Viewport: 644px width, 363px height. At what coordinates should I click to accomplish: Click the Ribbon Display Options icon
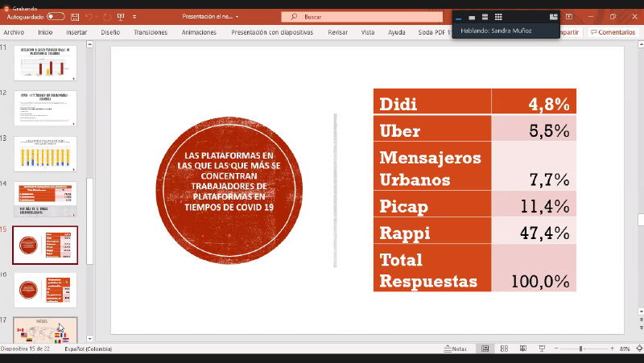click(569, 17)
